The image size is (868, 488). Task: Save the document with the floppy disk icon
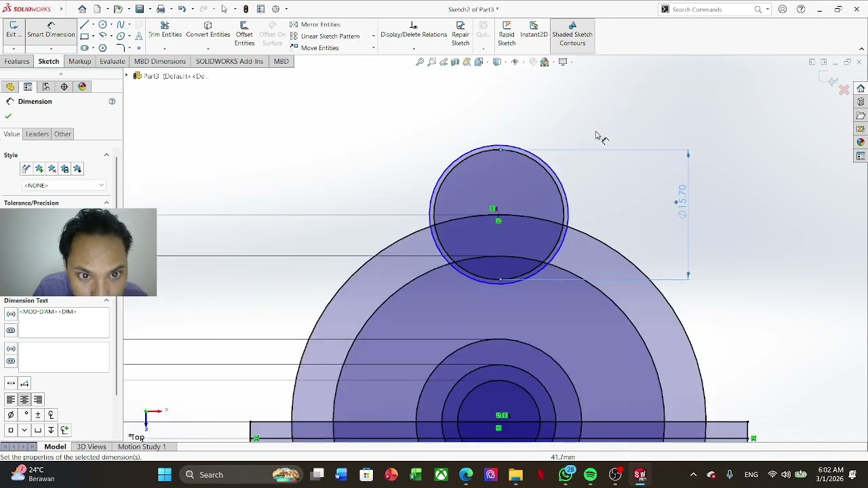[x=140, y=9]
